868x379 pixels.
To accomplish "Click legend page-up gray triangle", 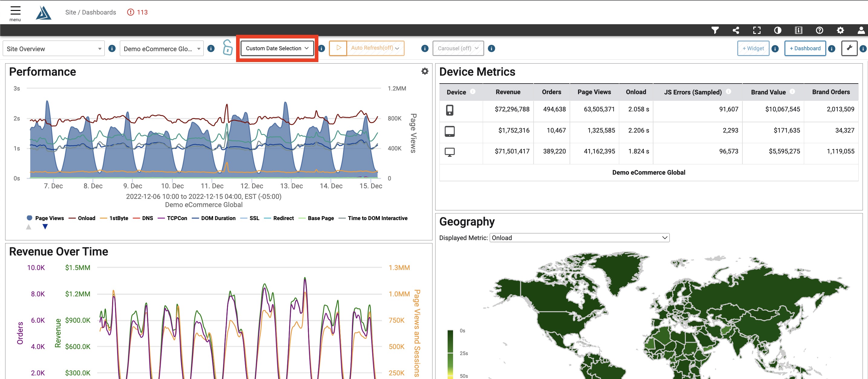I will (x=29, y=227).
